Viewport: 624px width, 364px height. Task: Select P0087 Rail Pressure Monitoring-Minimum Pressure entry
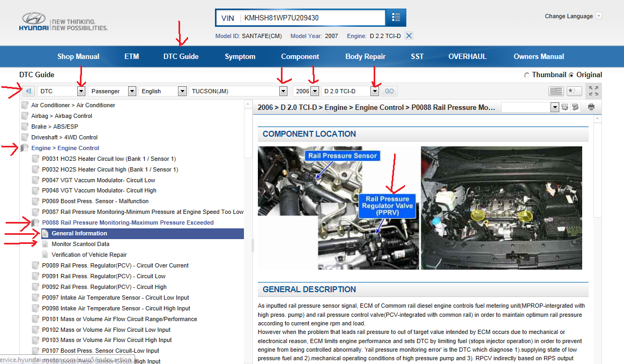click(143, 212)
